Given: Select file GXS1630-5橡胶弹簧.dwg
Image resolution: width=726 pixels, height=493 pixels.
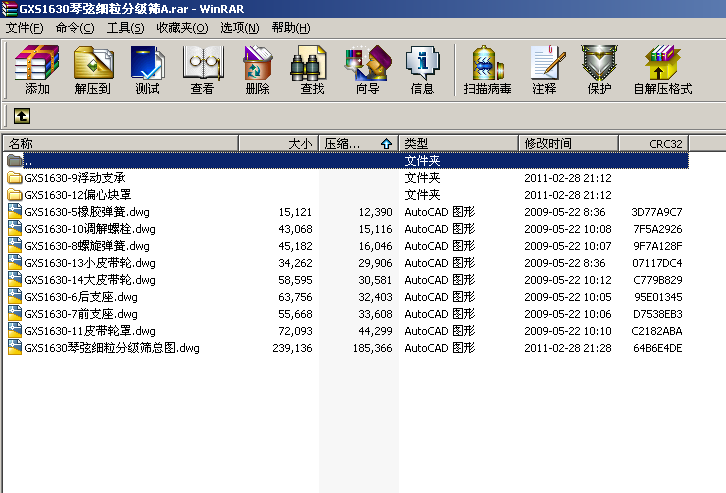Looking at the screenshot, I should pos(87,212).
